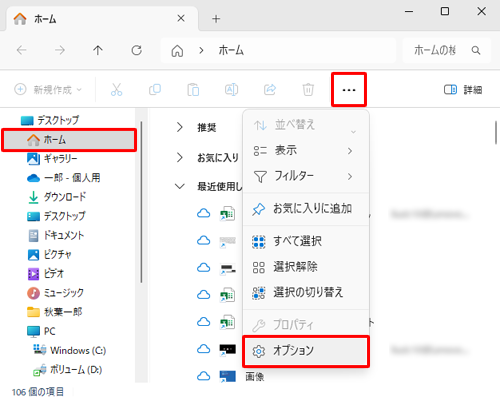The height and width of the screenshot is (401, 500).
Task: Go back with the left arrow
Action: point(22,50)
